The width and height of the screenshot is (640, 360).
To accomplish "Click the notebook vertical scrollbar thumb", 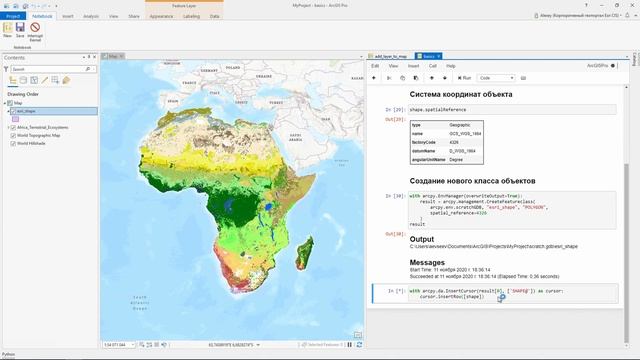I will [x=627, y=253].
